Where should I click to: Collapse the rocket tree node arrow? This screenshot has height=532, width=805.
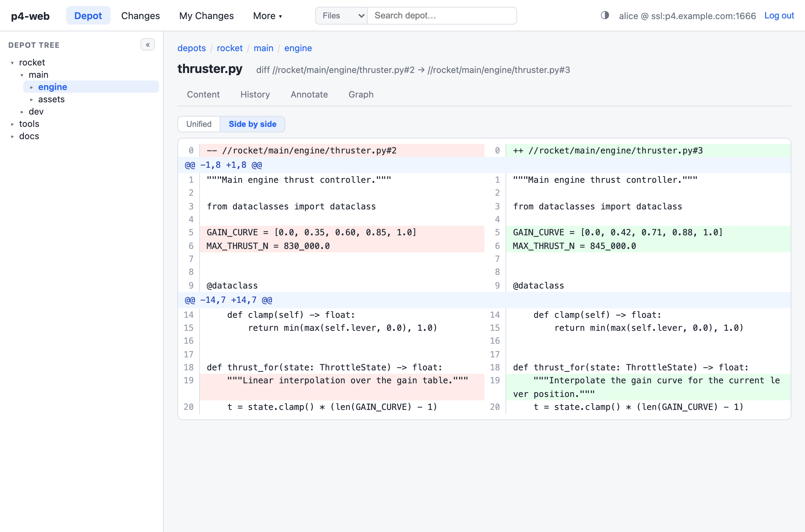click(x=12, y=63)
